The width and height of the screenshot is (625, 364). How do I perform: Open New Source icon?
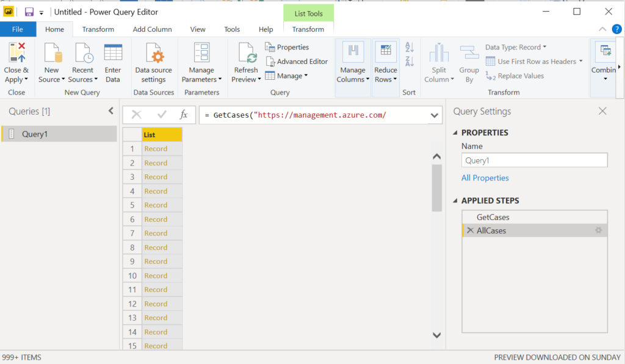pos(52,52)
